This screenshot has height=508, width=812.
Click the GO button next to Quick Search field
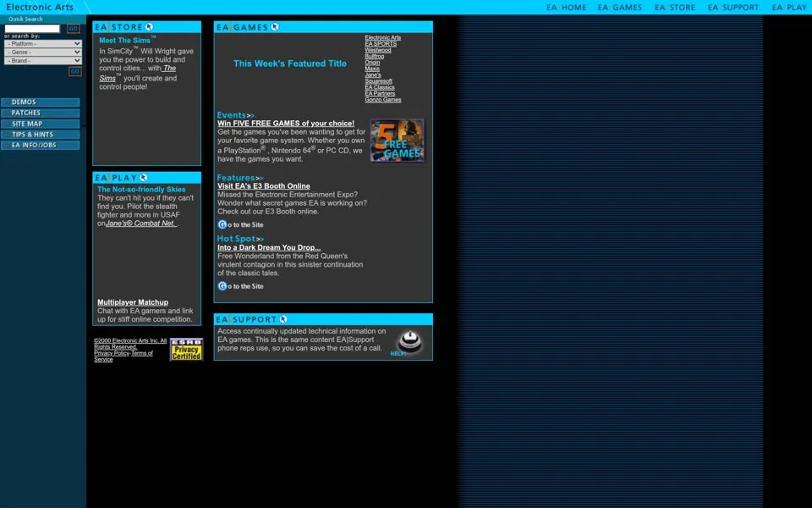[74, 29]
